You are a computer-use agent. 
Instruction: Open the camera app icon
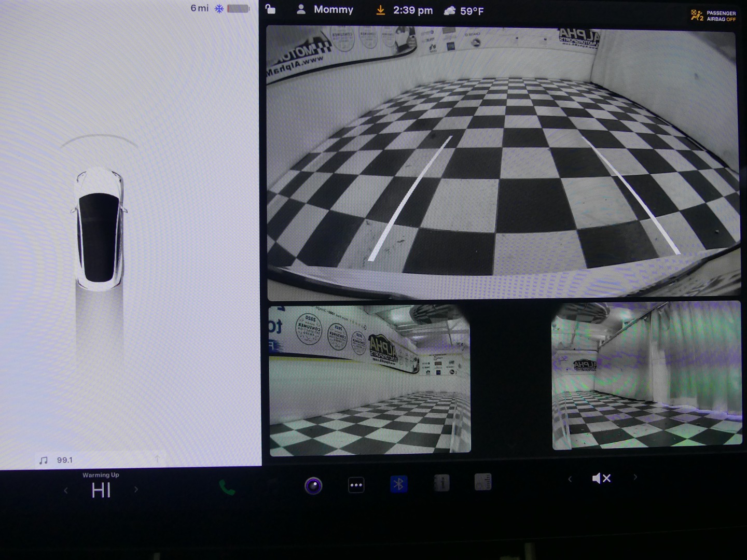click(313, 486)
